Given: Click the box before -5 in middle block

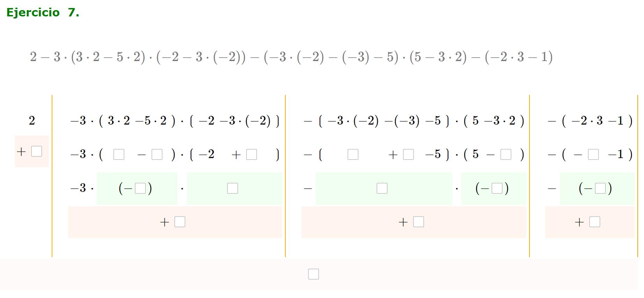Looking at the screenshot, I should coord(408,154).
